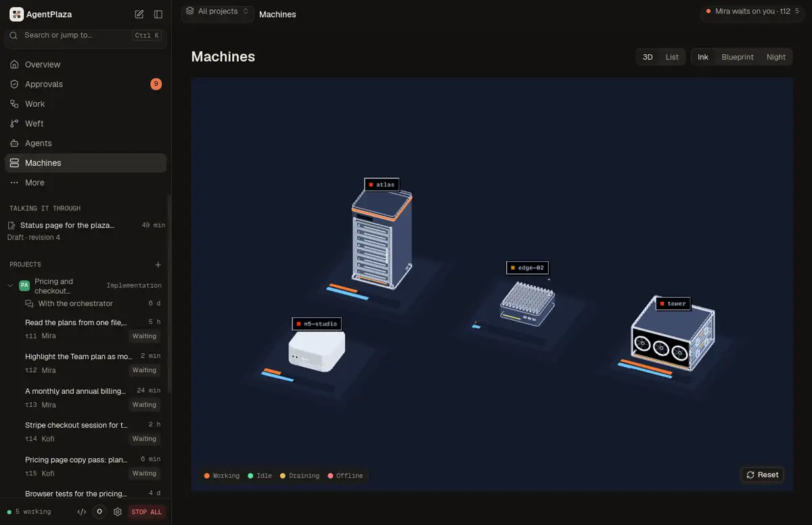The width and height of the screenshot is (812, 525).
Task: Click the Overview home icon
Action: tap(14, 64)
